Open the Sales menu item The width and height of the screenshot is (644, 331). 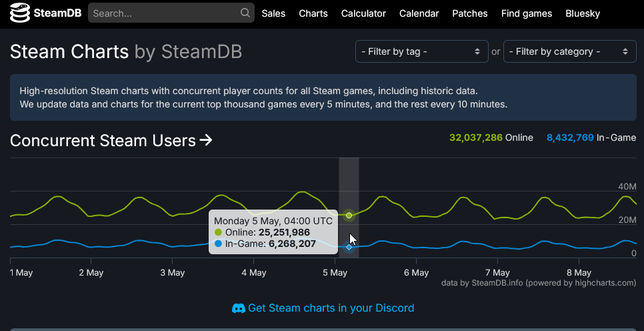(x=273, y=13)
